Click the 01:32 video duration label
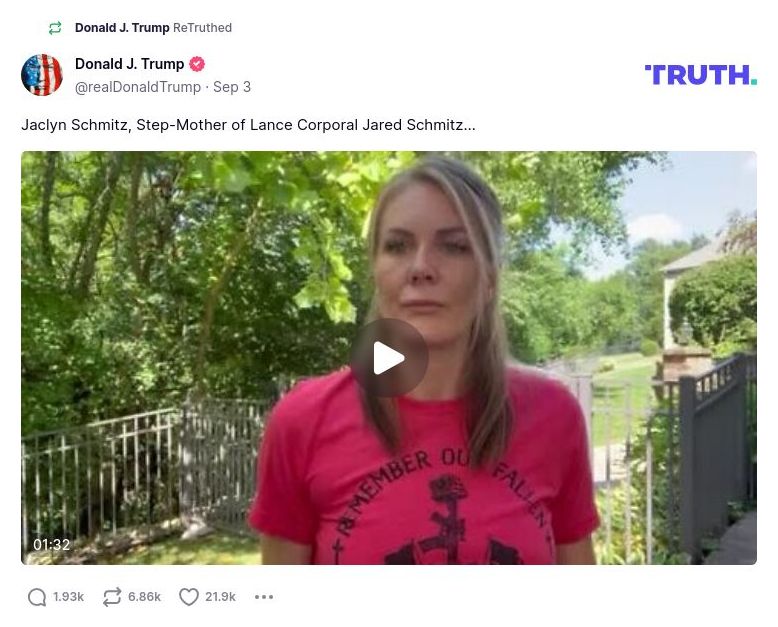The image size is (778, 627). pyautogui.click(x=52, y=545)
